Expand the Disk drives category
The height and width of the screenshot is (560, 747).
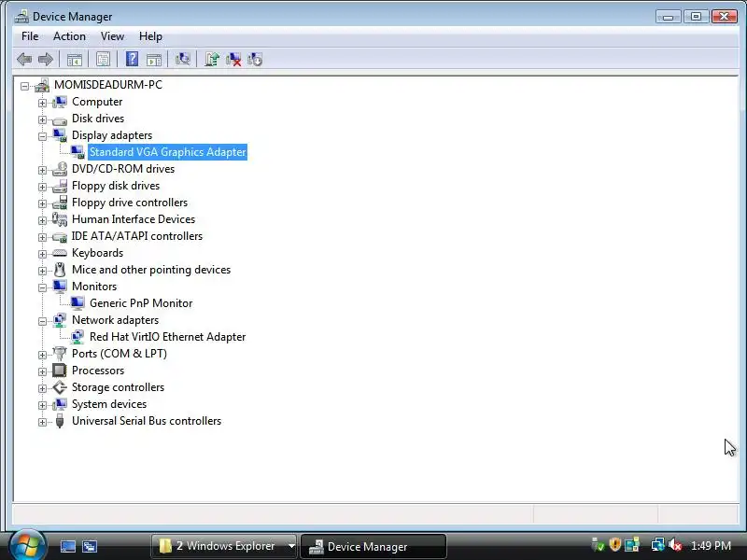point(42,119)
